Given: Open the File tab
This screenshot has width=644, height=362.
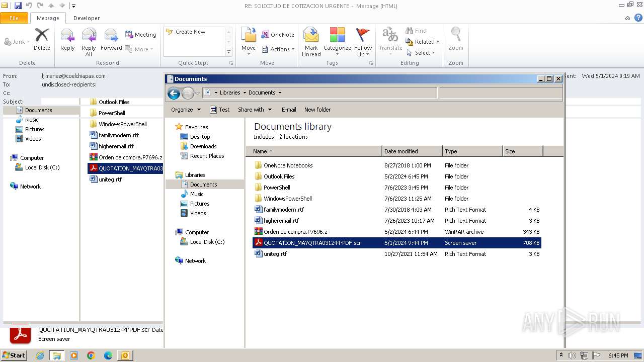Looking at the screenshot, I should click(14, 18).
